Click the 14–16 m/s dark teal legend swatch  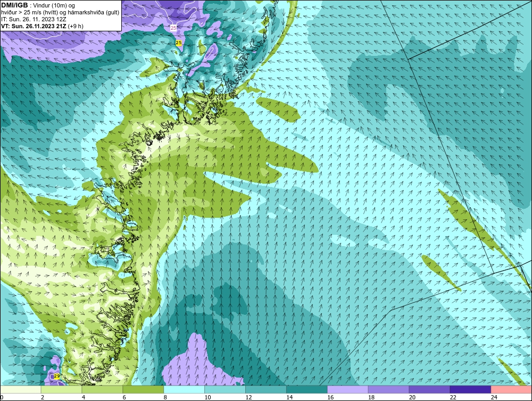[307, 389]
